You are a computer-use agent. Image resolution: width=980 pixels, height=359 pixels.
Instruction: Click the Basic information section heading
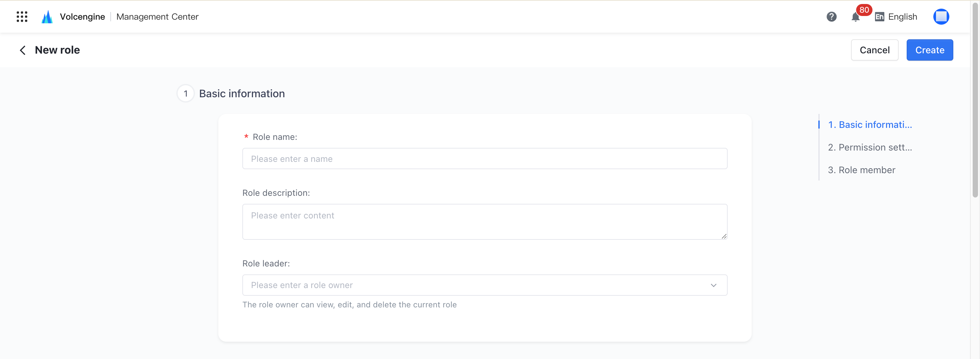pyautogui.click(x=242, y=94)
